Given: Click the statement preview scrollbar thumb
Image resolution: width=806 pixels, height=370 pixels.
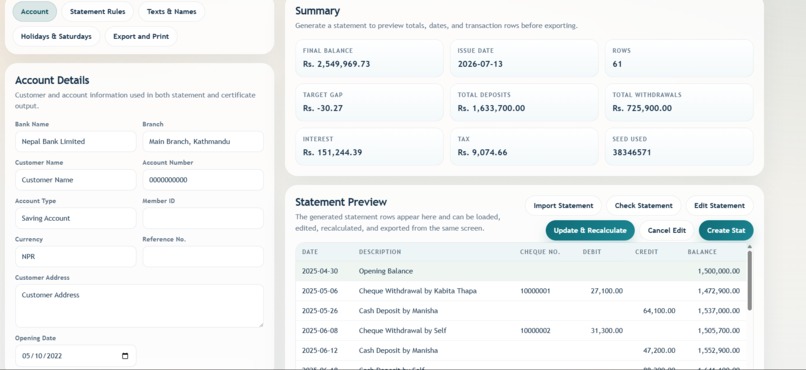Looking at the screenshot, I should pyautogui.click(x=749, y=280).
